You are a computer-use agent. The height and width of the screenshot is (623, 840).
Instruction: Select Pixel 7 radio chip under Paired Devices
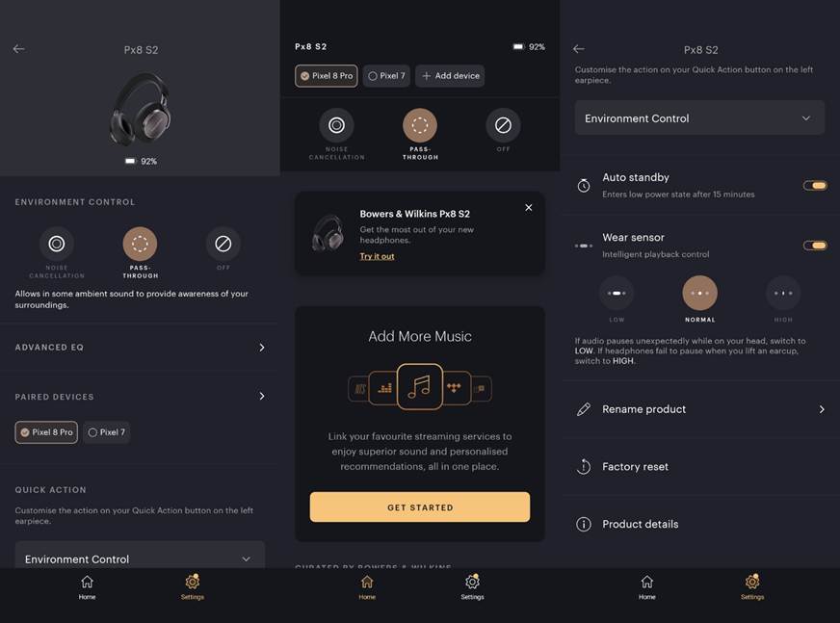pyautogui.click(x=106, y=432)
